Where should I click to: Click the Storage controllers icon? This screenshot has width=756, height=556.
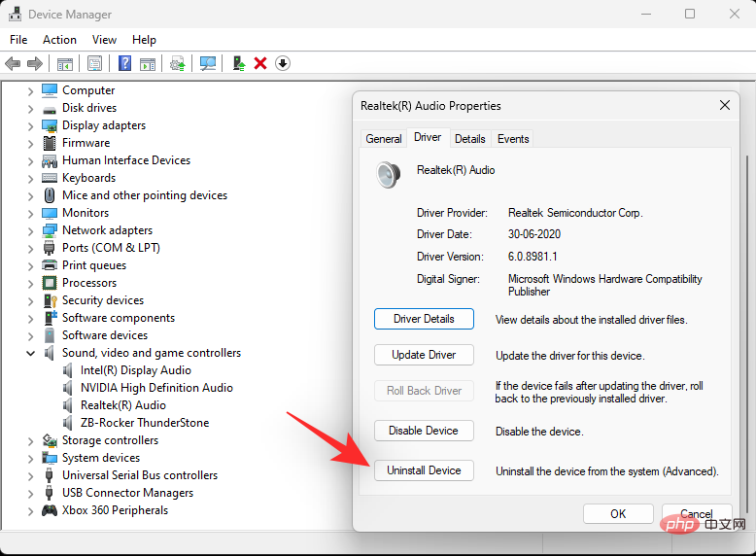tap(50, 440)
